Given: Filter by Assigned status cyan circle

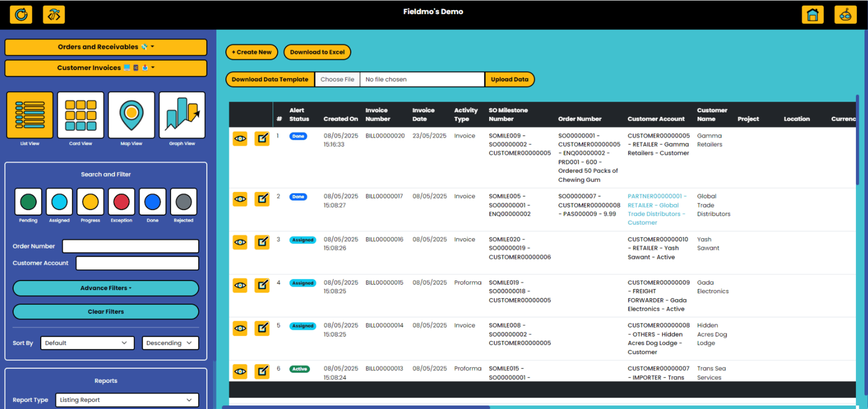Looking at the screenshot, I should (59, 201).
